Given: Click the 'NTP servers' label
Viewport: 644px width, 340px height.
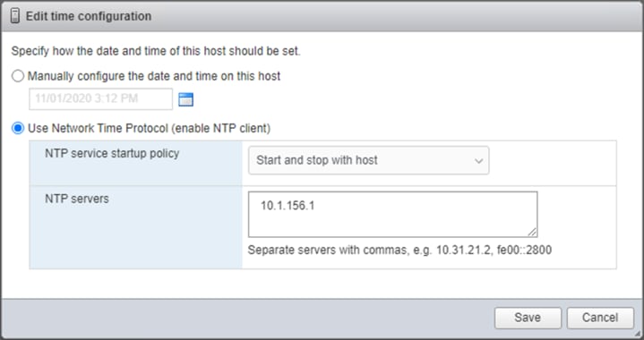Looking at the screenshot, I should (x=77, y=199).
